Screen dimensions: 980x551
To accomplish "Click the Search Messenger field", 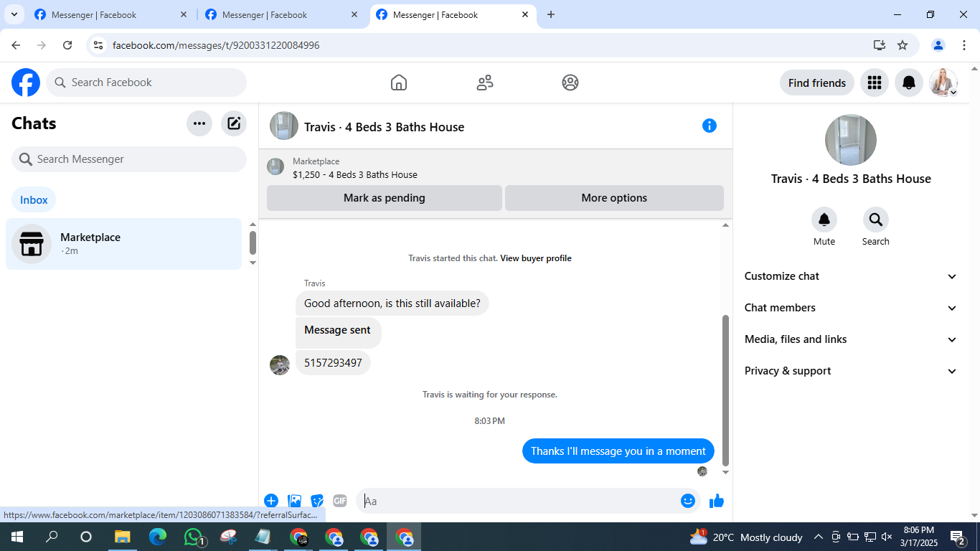I will (129, 159).
